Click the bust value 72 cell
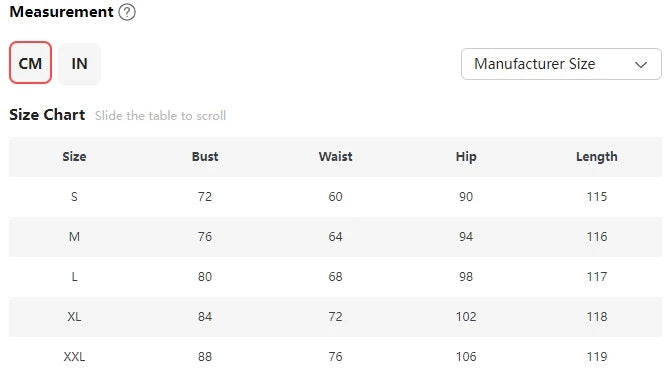This screenshot has width=665, height=374. pyautogui.click(x=205, y=197)
